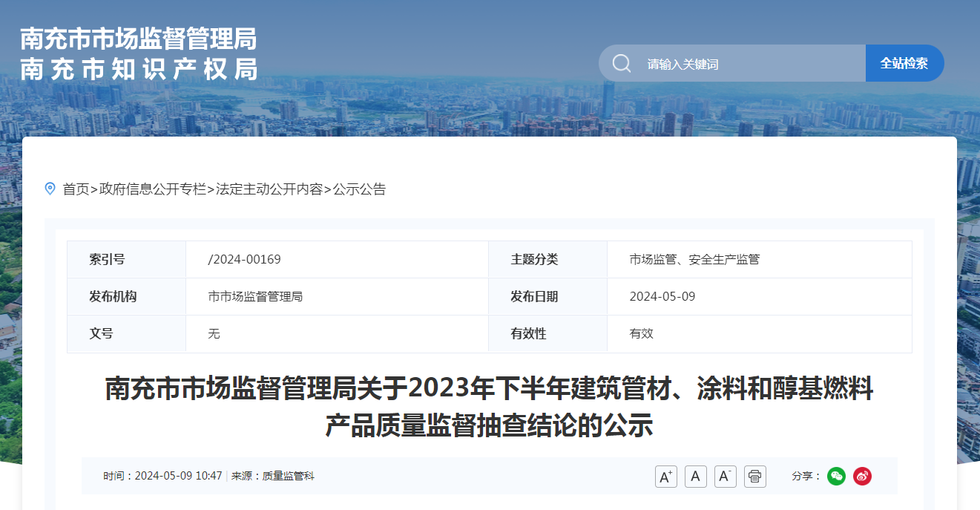Focus the 请输入关键词 search field

(742, 64)
